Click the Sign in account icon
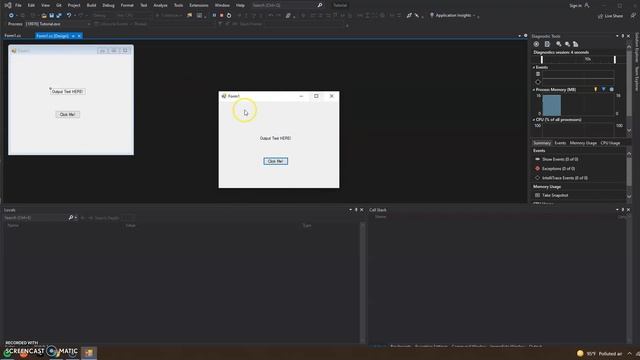 [x=587, y=5]
